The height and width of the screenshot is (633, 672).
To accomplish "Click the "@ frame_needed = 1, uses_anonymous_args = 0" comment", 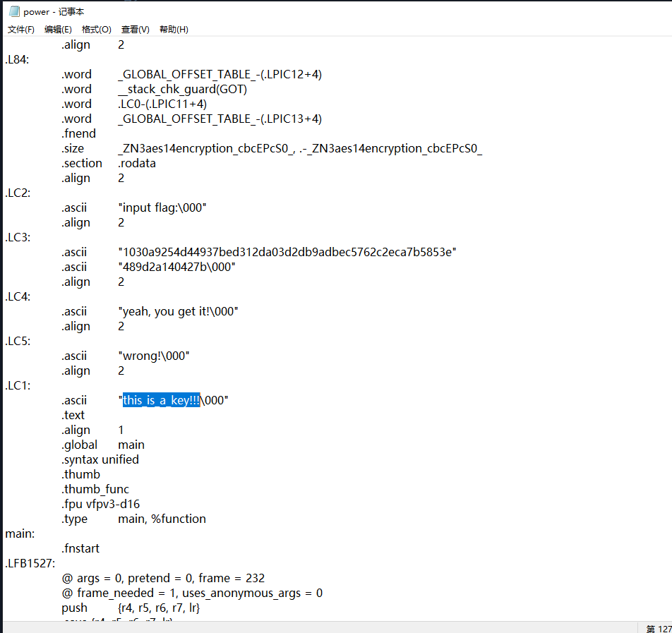I will click(192, 593).
